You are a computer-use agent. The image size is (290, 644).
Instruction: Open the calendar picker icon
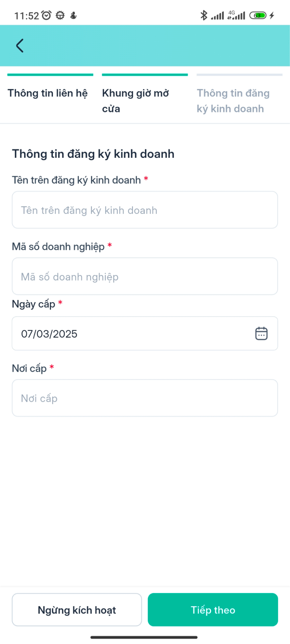coord(261,333)
